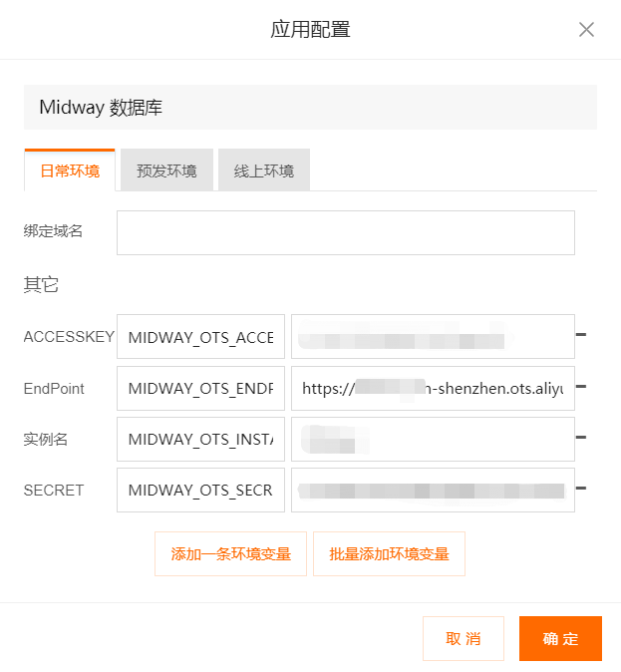
Task: Switch to the 日常环境 tab
Action: click(x=70, y=170)
